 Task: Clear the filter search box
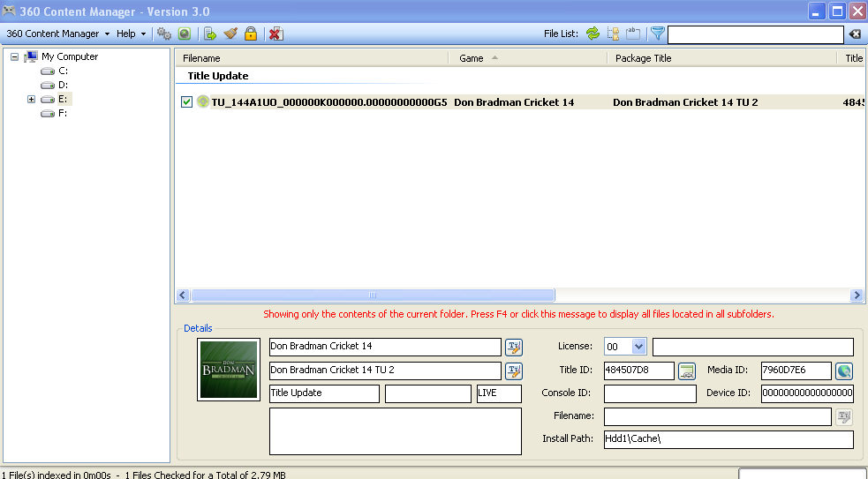(855, 34)
